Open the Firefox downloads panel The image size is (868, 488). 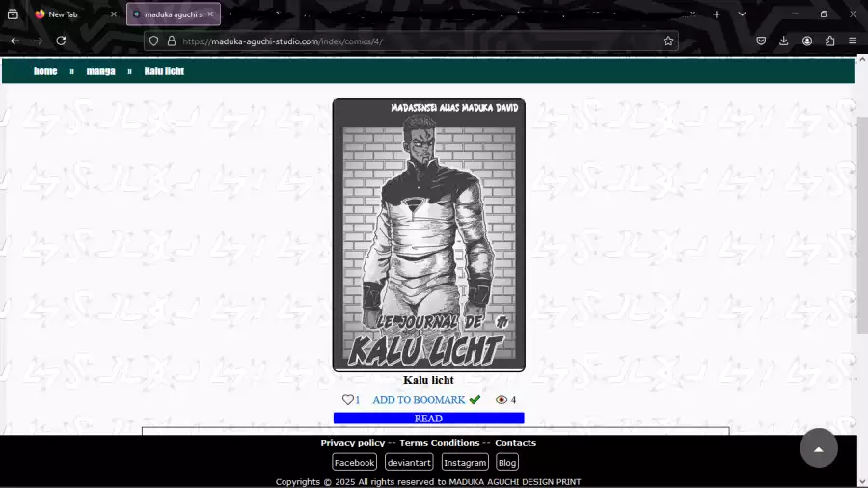point(783,41)
